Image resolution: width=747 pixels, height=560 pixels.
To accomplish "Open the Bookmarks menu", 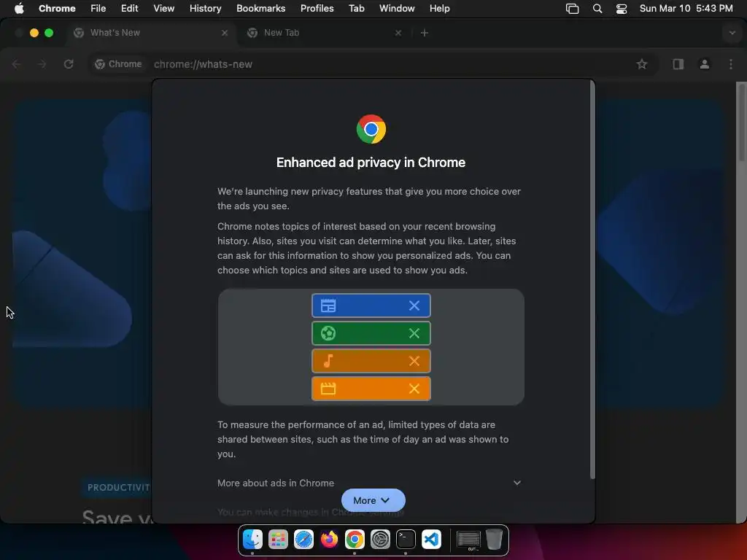I will pyautogui.click(x=260, y=8).
